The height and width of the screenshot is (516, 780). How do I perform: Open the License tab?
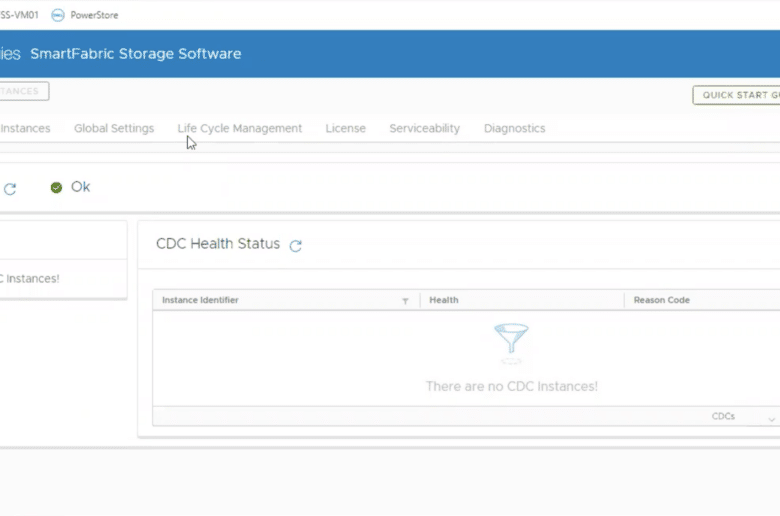(345, 128)
